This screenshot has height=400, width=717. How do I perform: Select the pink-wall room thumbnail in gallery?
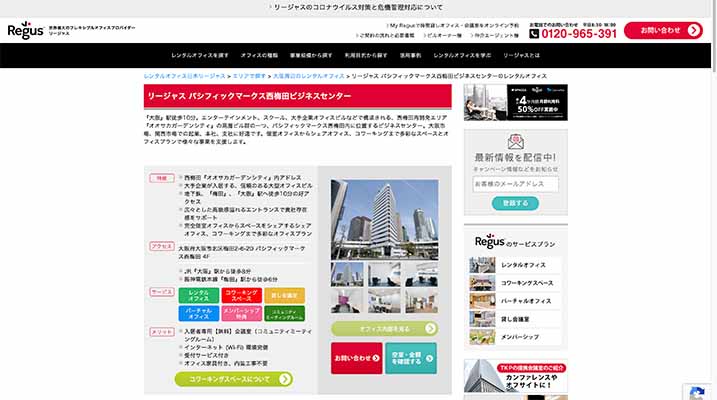347,301
